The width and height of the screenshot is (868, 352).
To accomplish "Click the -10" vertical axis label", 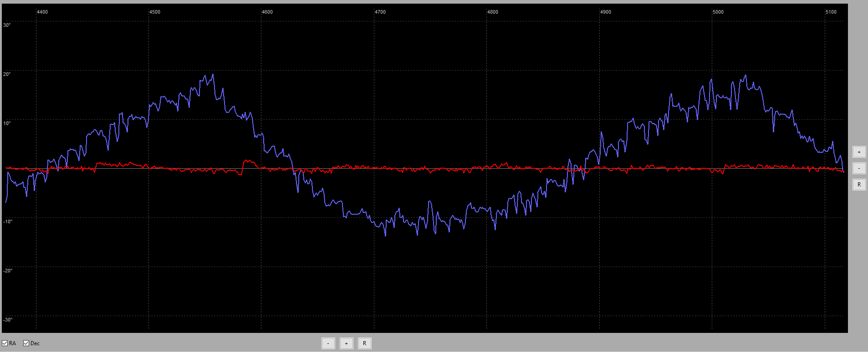I will point(8,221).
